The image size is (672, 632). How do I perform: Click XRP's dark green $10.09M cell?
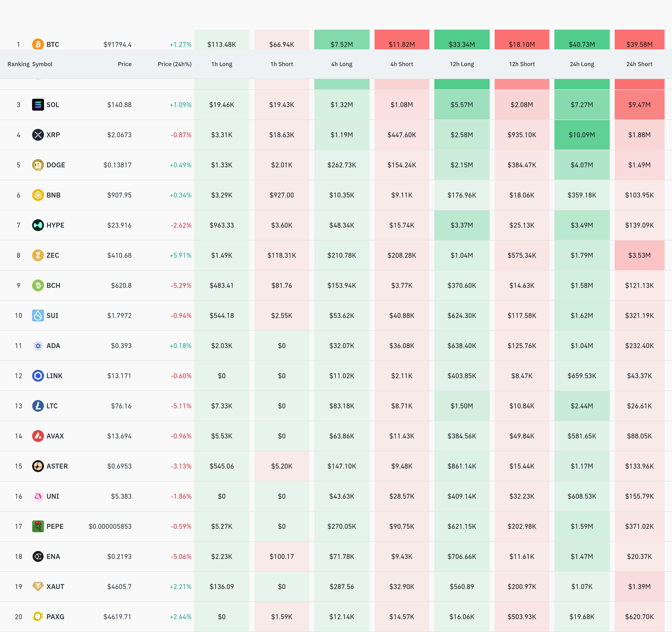click(581, 135)
